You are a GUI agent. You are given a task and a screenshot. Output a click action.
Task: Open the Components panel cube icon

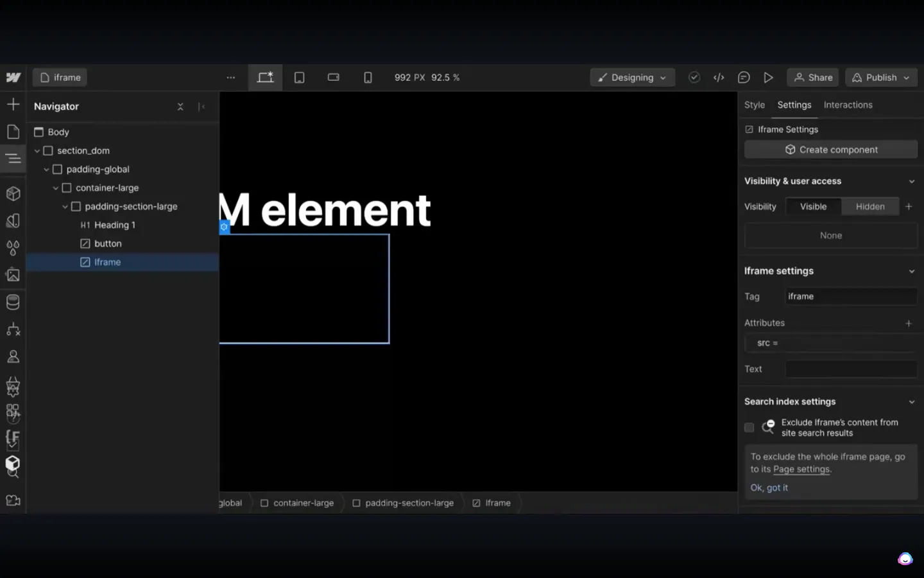tap(13, 193)
